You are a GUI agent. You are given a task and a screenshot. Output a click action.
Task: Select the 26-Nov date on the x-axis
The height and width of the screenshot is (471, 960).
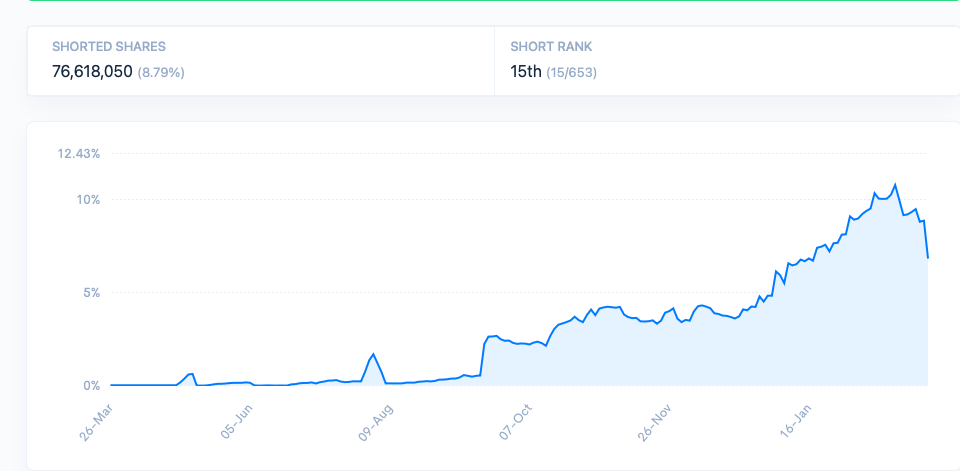(x=653, y=421)
